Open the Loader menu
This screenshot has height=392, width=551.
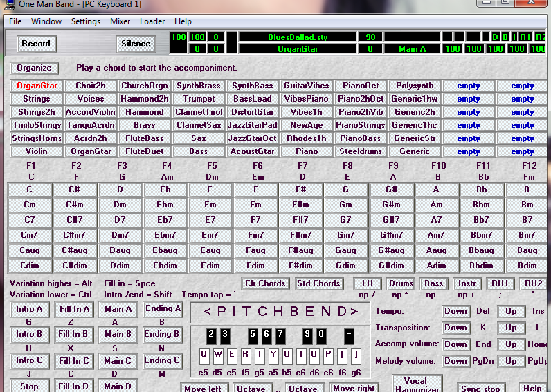pos(152,21)
